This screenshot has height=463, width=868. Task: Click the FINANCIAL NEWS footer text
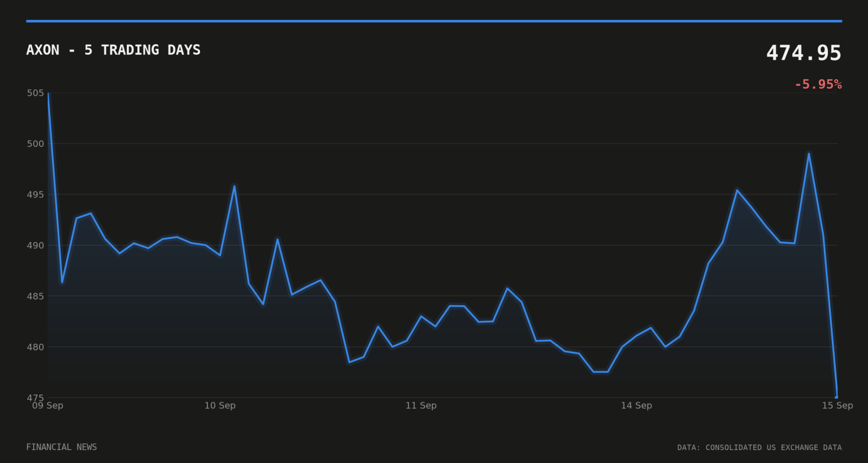coord(62,447)
